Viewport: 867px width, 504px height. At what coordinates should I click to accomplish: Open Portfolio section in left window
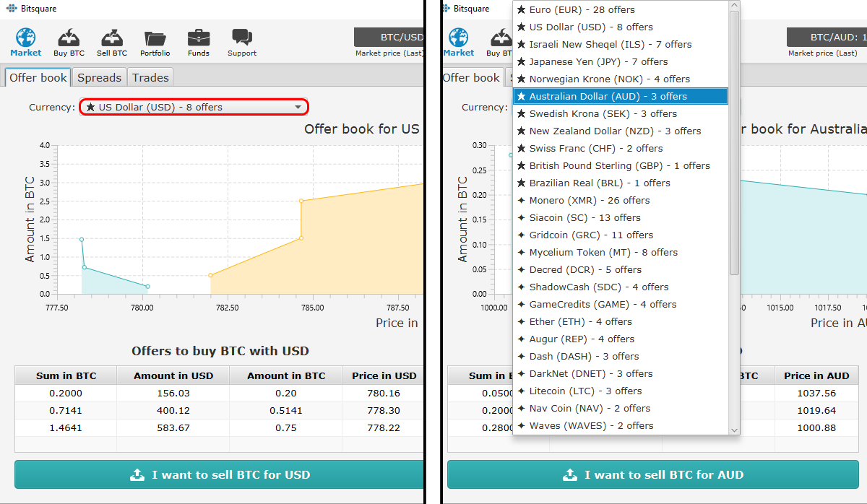click(x=155, y=42)
